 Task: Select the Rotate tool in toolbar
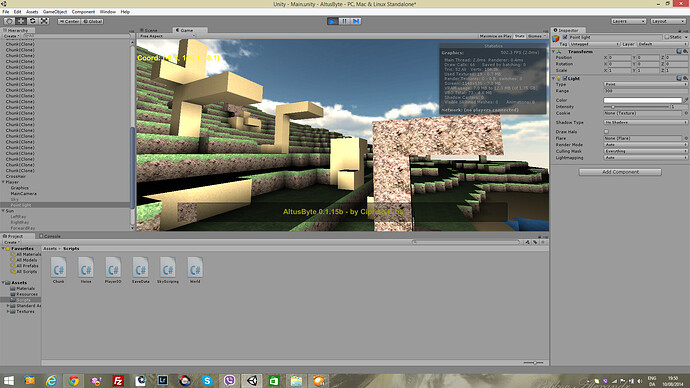[33, 21]
